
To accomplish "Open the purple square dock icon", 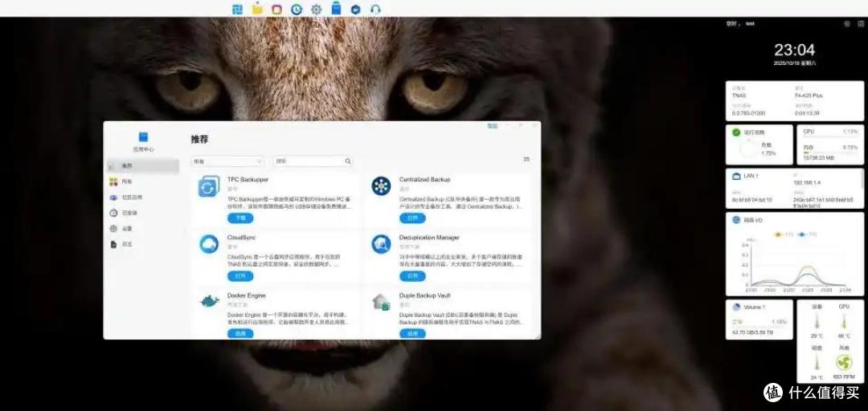I will [276, 9].
